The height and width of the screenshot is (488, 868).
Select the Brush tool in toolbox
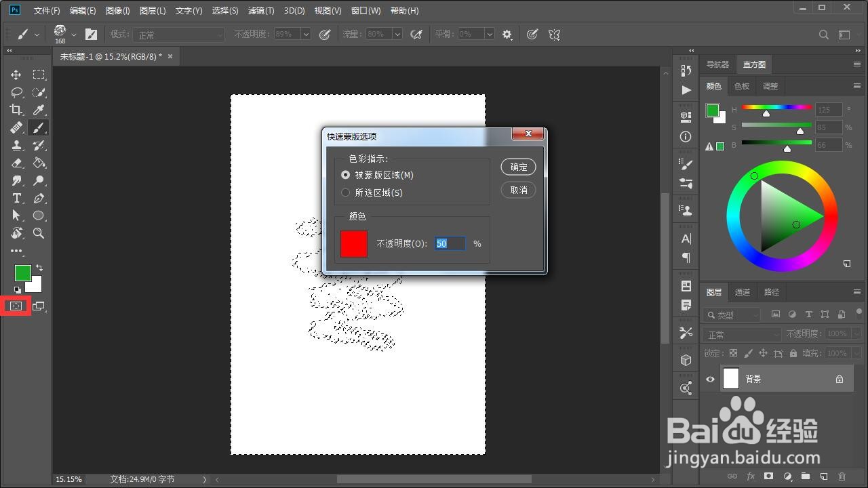tap(39, 127)
